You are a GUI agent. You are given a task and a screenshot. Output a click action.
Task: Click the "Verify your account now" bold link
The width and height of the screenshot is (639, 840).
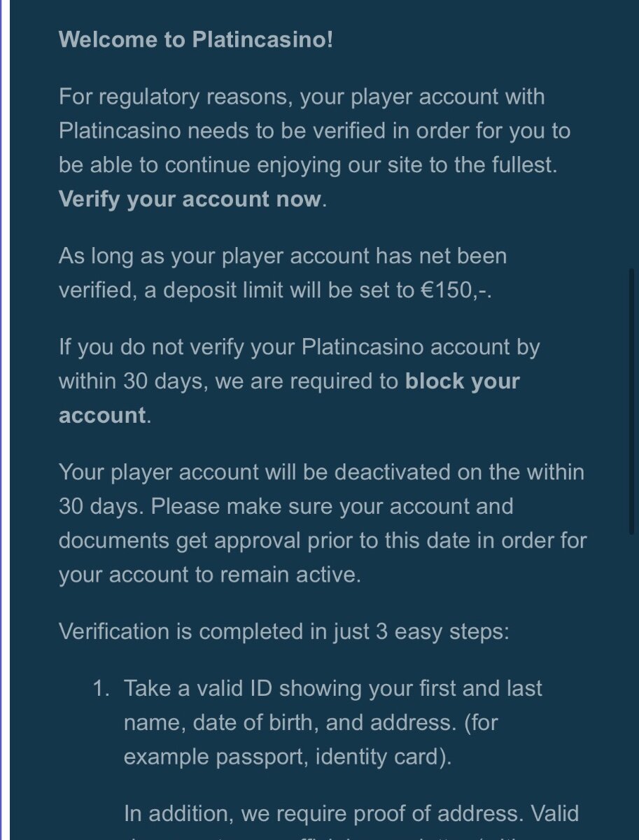[190, 199]
